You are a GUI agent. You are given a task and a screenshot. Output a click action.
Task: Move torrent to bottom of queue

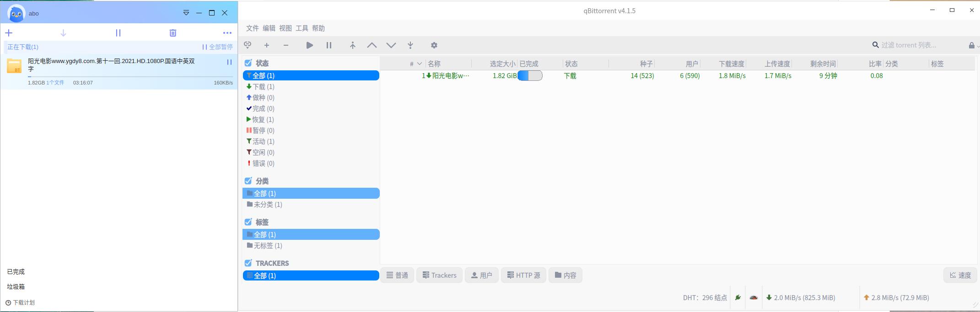click(410, 45)
